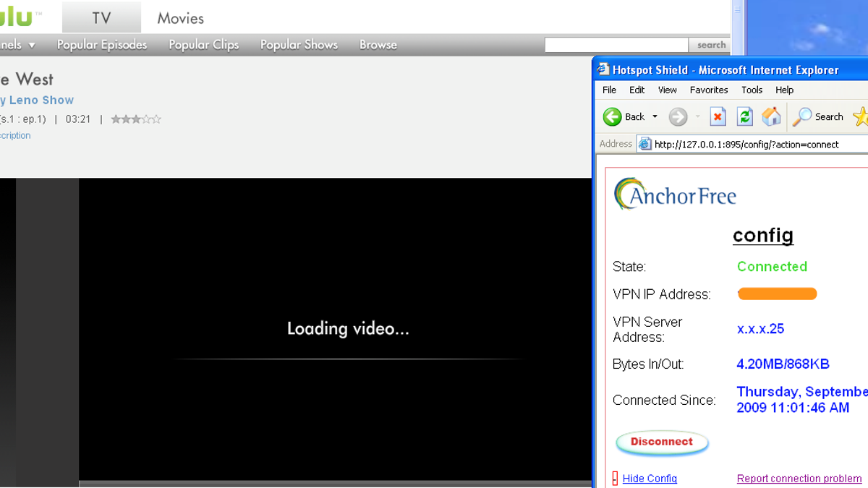This screenshot has width=868, height=488.
Task: Open the Hulu Browse section
Action: click(378, 45)
